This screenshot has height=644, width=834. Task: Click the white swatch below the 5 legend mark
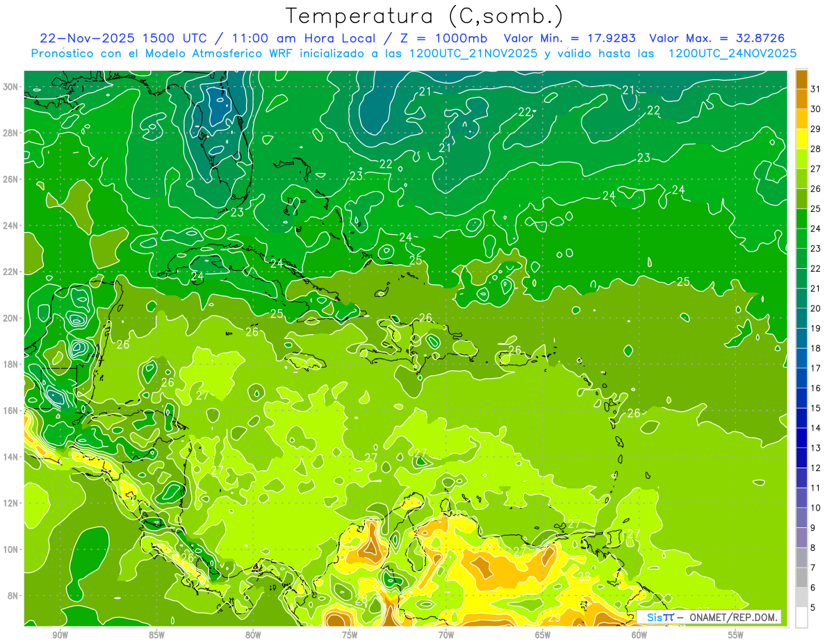click(x=801, y=618)
